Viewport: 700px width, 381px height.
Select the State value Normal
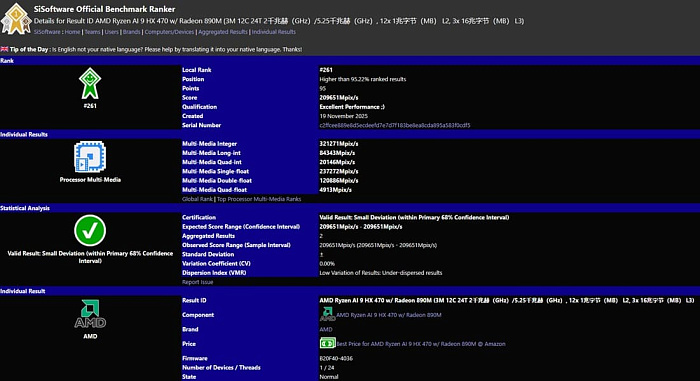tap(329, 377)
